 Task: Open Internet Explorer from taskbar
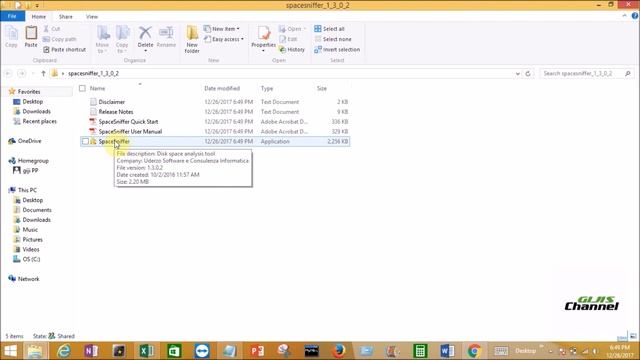(64, 351)
